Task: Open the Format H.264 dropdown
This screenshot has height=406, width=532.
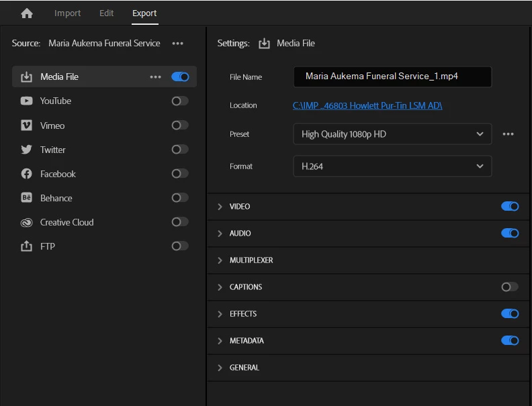Action: point(392,166)
